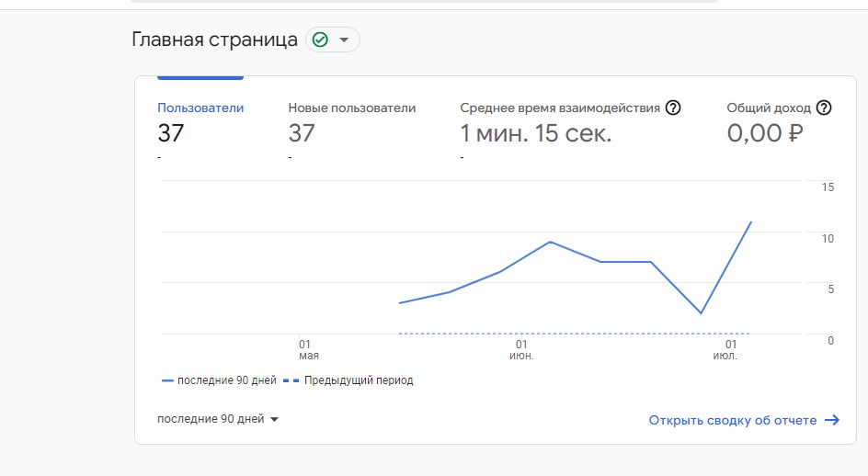Switch to Общий доход metric
This screenshot has width=868, height=476.
tap(769, 108)
